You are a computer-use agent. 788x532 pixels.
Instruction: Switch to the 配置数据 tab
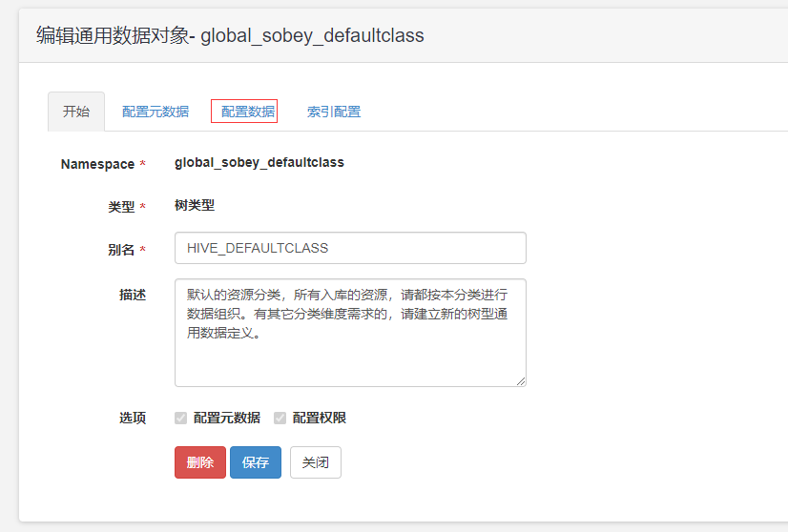248,112
